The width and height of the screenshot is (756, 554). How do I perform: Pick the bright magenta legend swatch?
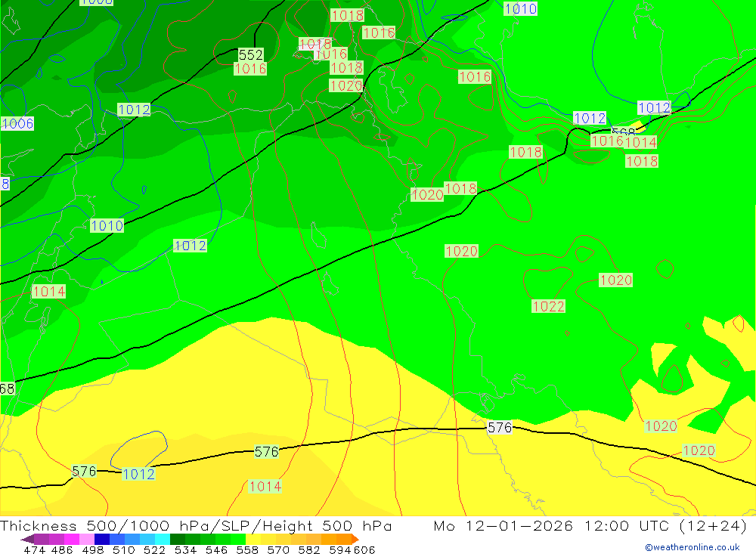71,539
